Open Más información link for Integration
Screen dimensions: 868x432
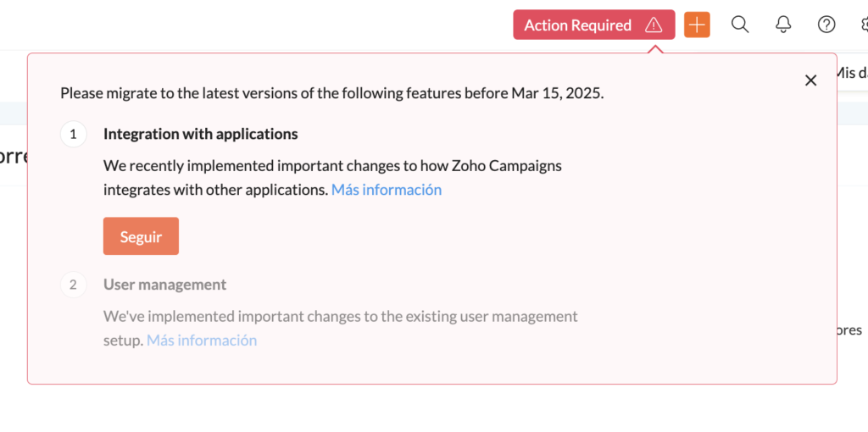(387, 190)
